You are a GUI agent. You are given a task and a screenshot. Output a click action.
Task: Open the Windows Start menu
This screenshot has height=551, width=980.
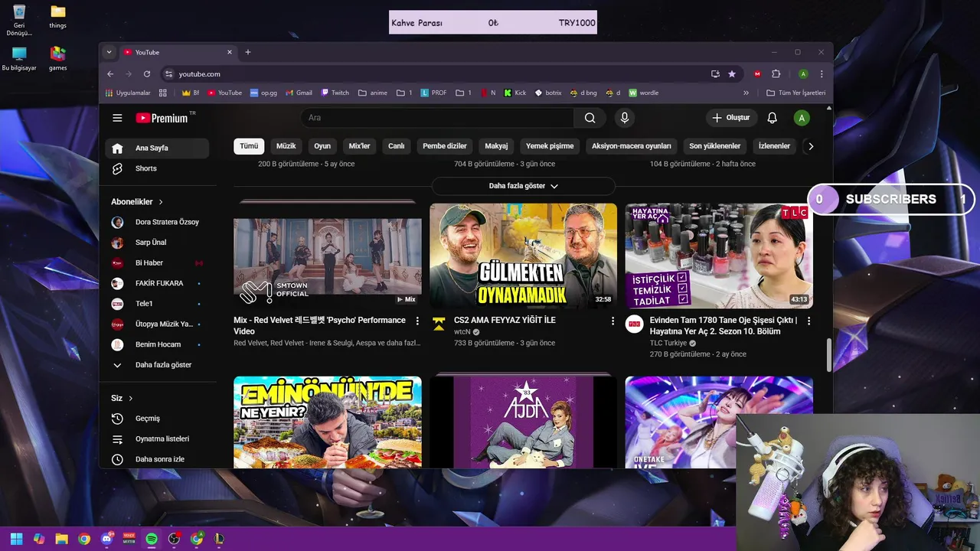[x=16, y=539]
